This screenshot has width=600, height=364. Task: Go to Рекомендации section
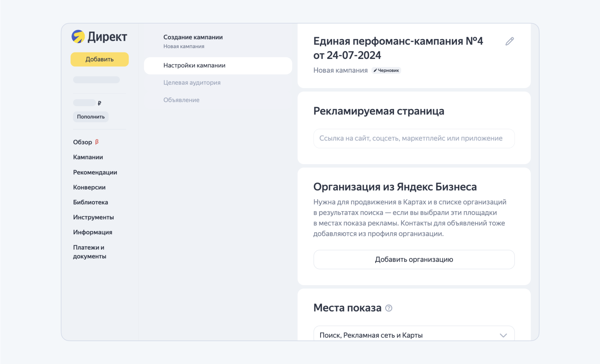pyautogui.click(x=95, y=172)
